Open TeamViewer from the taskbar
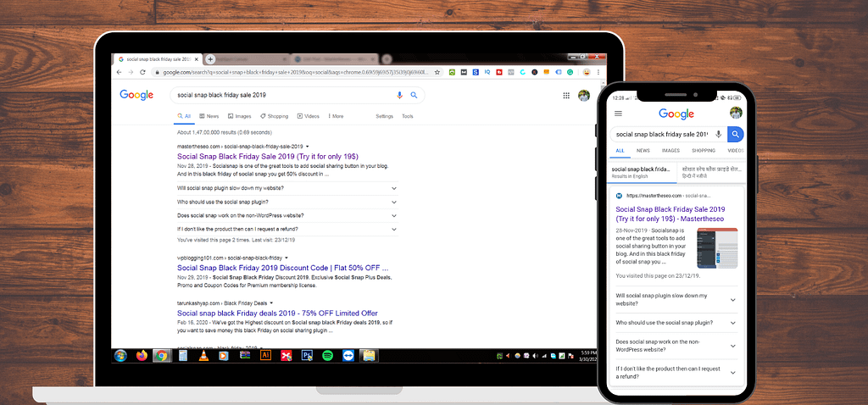The image size is (868, 405). pyautogui.click(x=348, y=355)
